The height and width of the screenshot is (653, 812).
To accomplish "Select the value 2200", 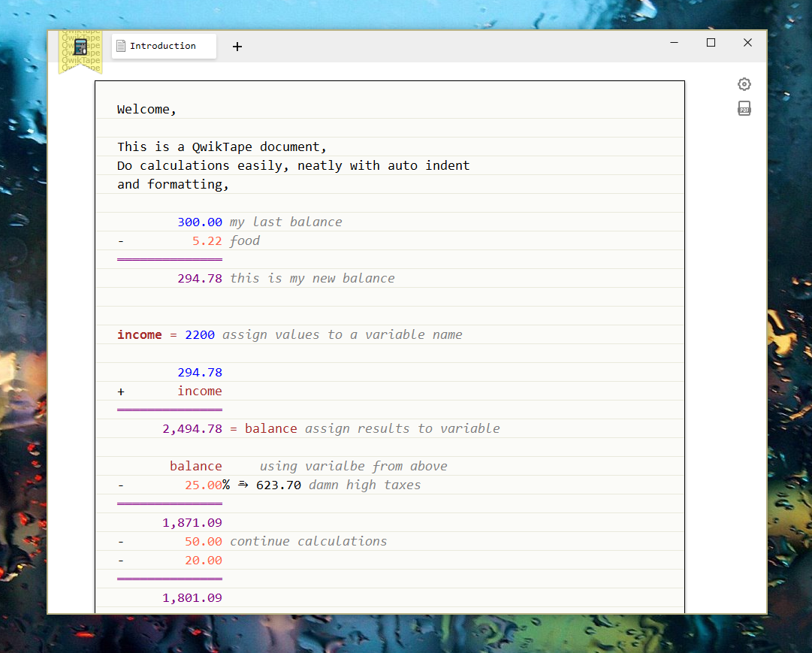I will click(x=200, y=335).
